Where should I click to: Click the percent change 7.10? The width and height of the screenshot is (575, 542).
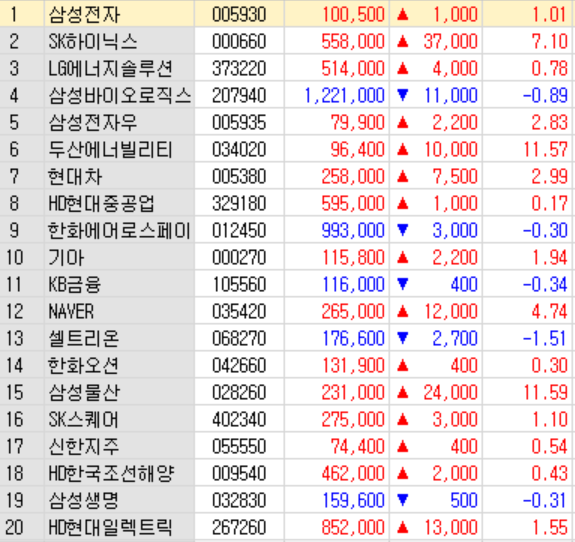(x=550, y=41)
